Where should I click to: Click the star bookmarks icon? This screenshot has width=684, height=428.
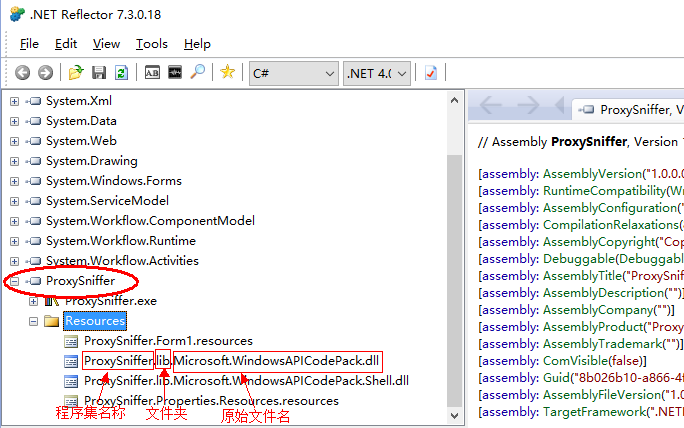point(227,72)
